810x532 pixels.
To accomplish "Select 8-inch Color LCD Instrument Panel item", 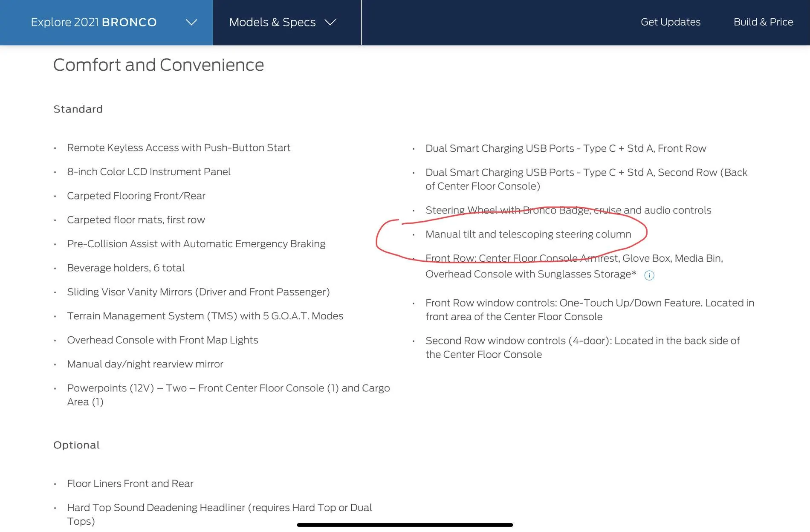I will (149, 172).
